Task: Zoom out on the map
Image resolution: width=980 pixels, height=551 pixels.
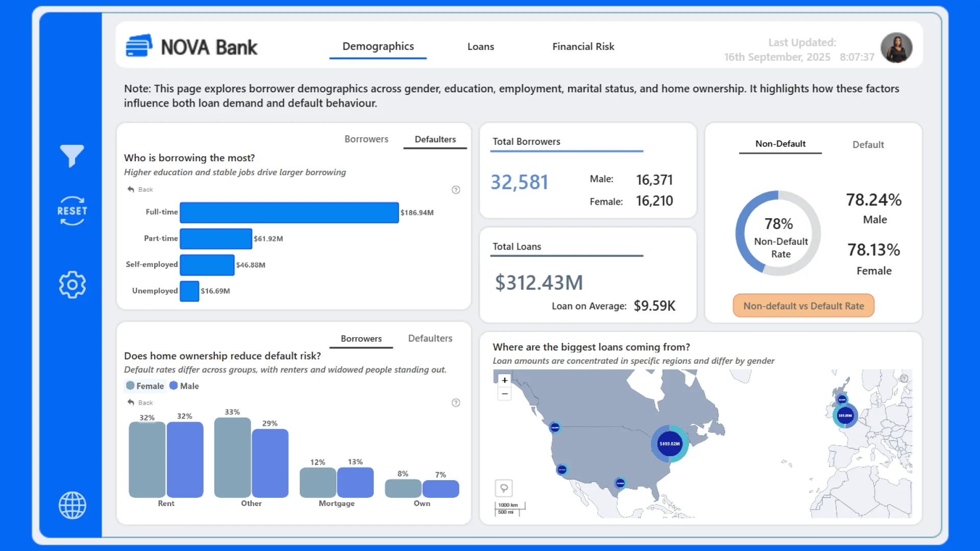Action: (504, 393)
